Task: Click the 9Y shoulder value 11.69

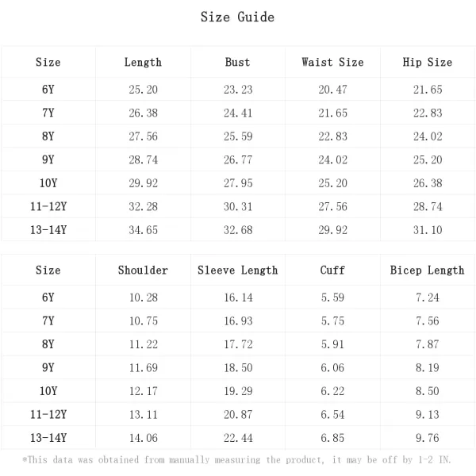Action: coord(143,368)
